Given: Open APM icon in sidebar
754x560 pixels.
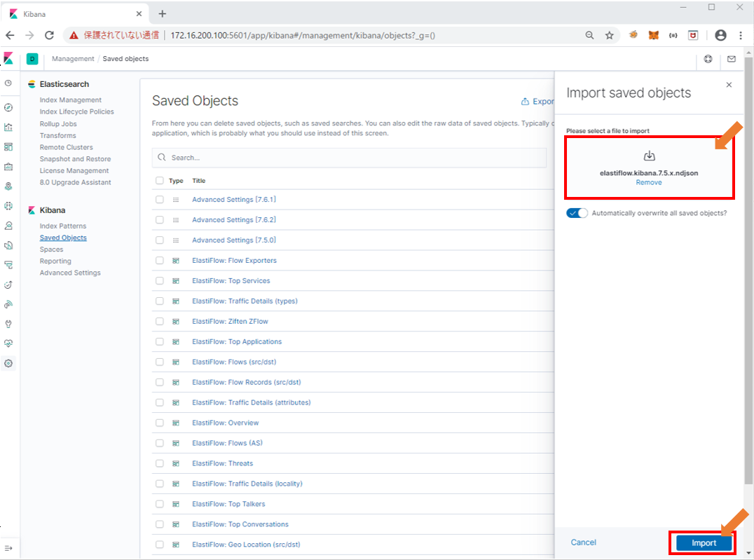Looking at the screenshot, I should 8,265.
